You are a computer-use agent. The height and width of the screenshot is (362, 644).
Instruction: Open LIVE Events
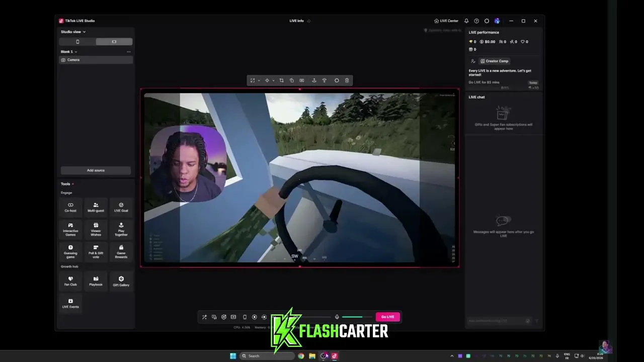(70, 303)
